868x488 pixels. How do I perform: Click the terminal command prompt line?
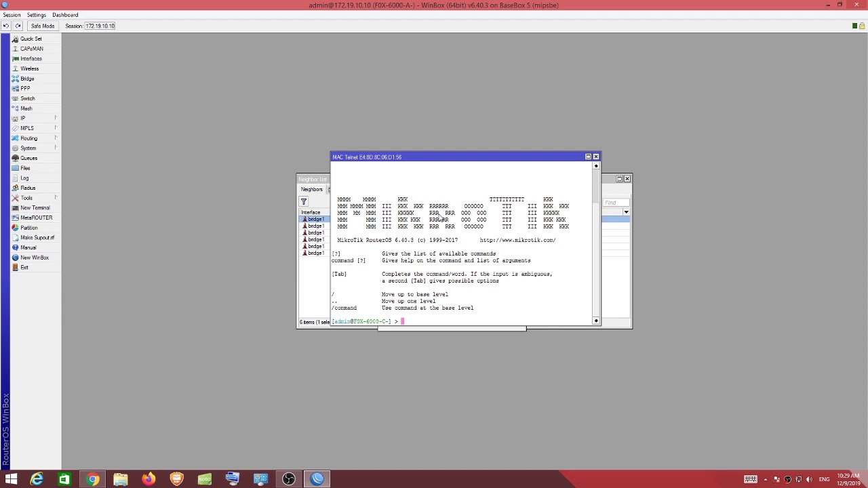[x=461, y=321]
